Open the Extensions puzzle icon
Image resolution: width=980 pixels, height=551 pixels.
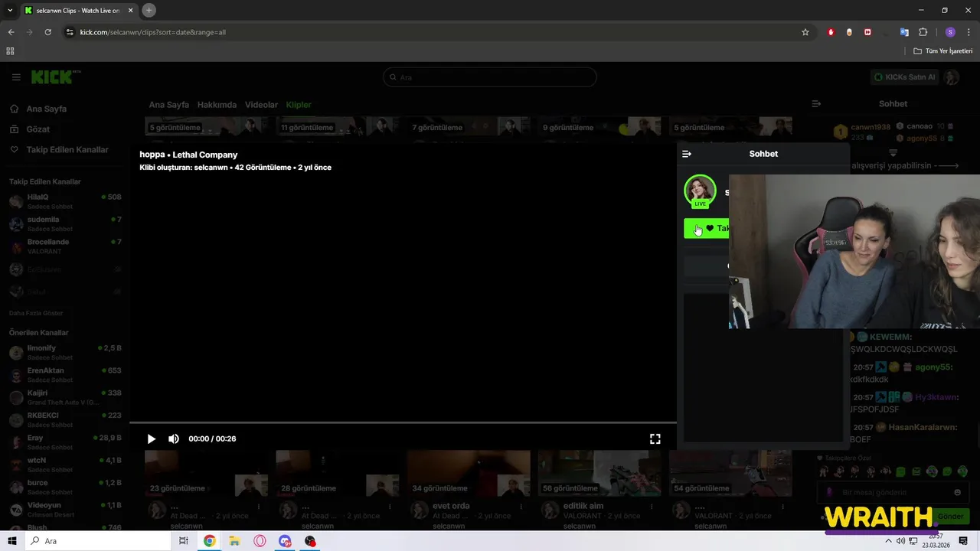point(923,32)
